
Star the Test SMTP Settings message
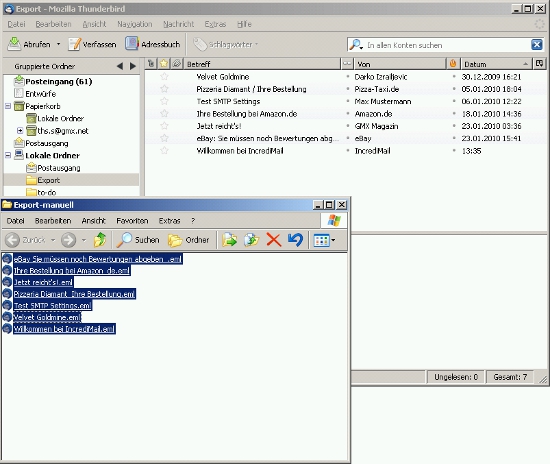point(164,101)
